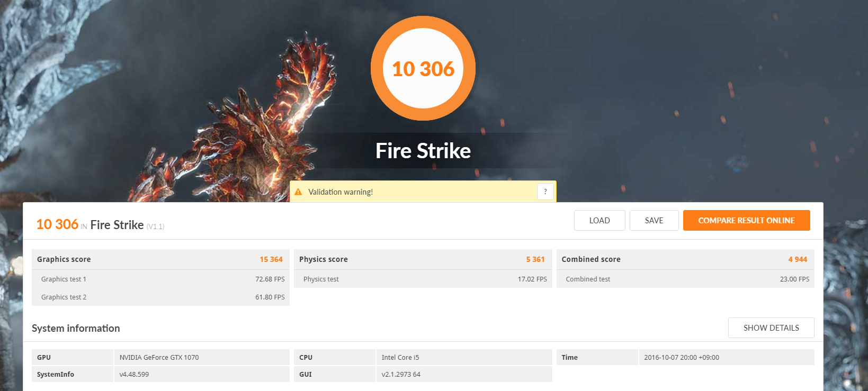868x391 pixels.
Task: Select the Combined score value 4 944
Action: 798,259
